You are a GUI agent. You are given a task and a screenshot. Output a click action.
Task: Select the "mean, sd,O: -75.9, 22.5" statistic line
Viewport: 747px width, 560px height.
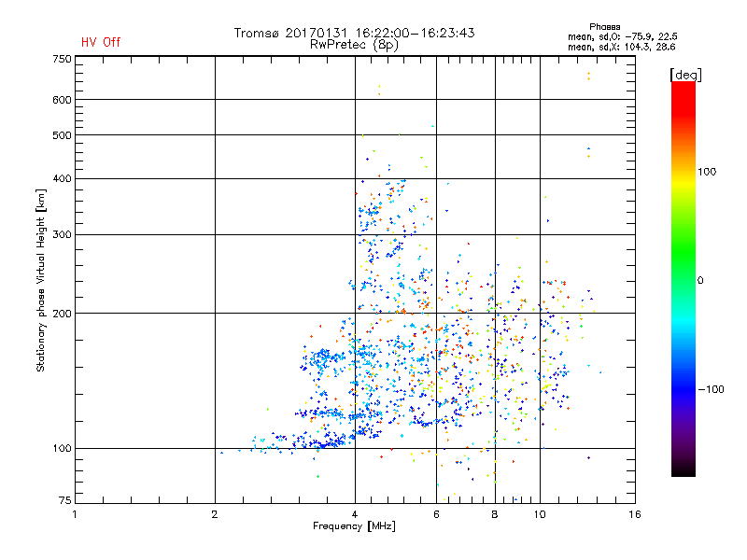pos(622,36)
